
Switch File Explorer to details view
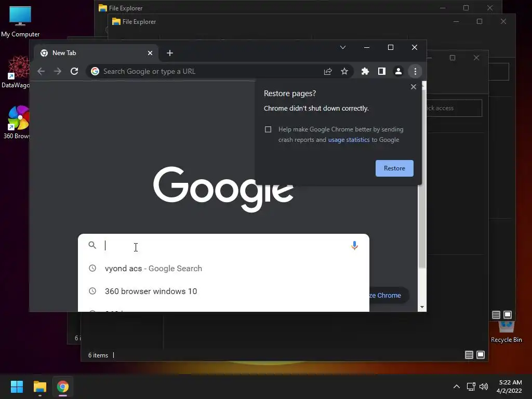click(469, 355)
